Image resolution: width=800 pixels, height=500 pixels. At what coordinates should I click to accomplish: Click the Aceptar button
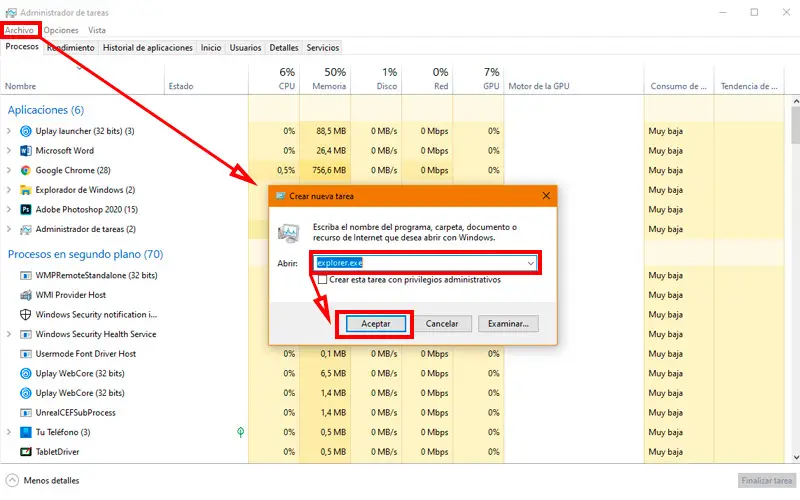(x=376, y=323)
